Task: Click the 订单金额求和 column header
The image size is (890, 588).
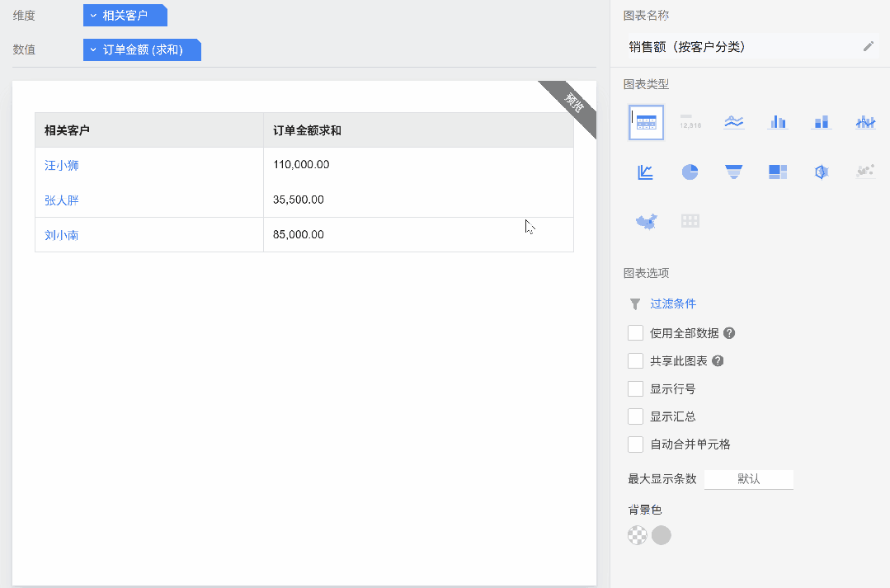Action: (418, 130)
